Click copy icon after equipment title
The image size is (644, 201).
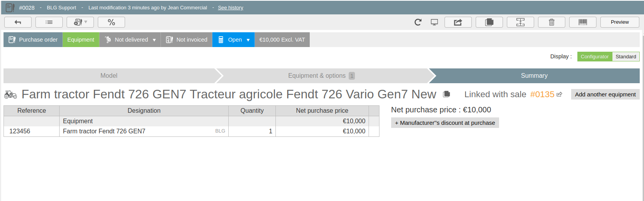446,94
